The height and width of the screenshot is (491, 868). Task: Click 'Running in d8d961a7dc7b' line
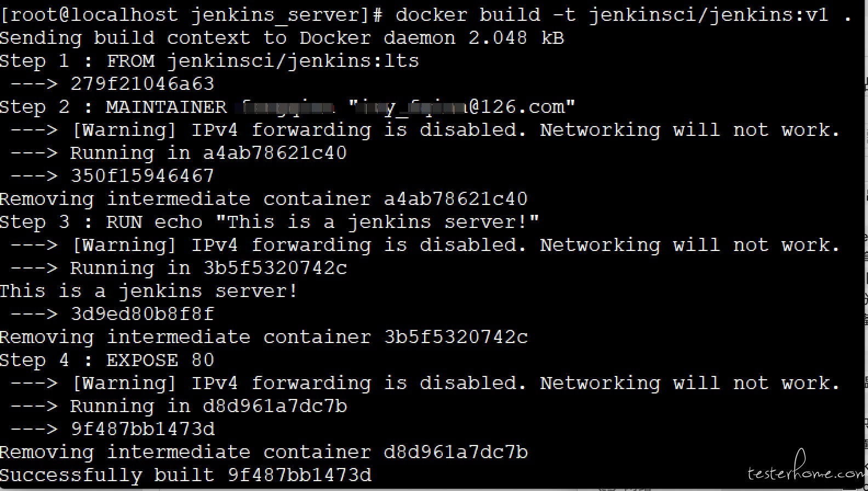coord(179,406)
